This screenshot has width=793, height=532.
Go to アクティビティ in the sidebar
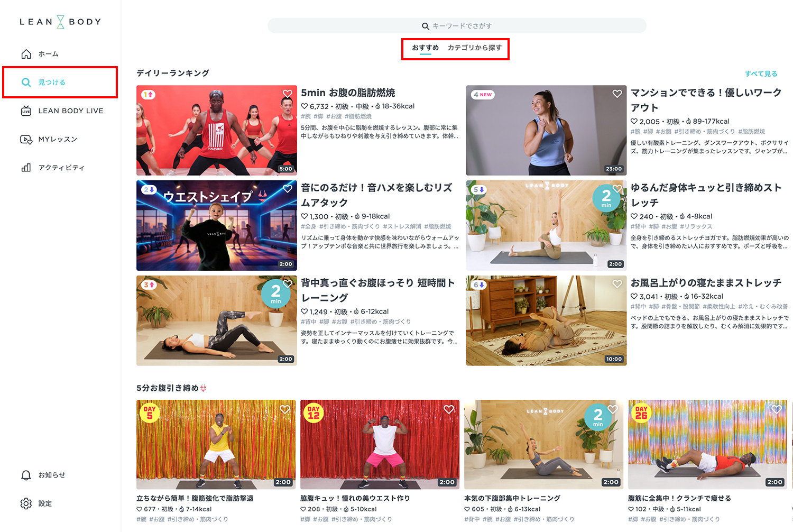pyautogui.click(x=60, y=168)
